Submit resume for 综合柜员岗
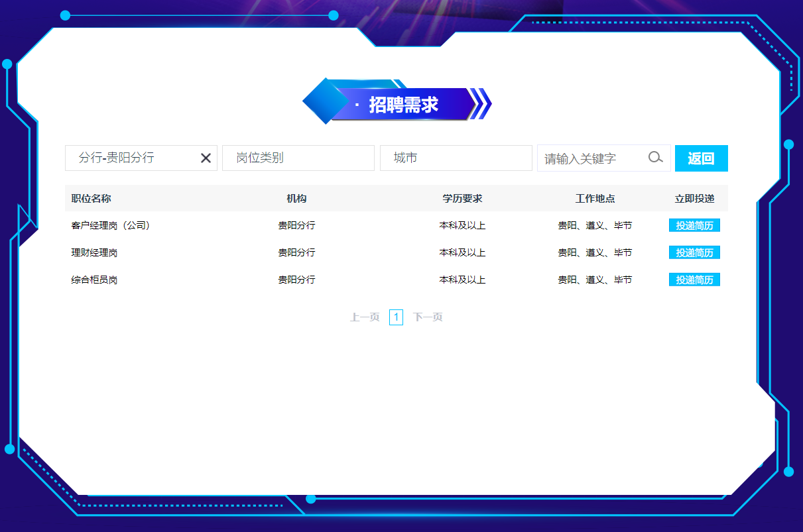Image resolution: width=803 pixels, height=532 pixels. [694, 280]
